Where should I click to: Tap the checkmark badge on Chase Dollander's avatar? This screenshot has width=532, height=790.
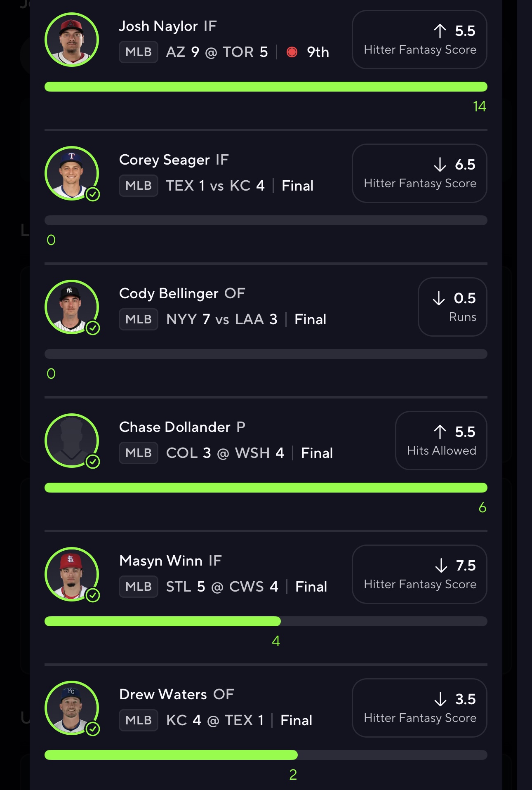point(93,462)
